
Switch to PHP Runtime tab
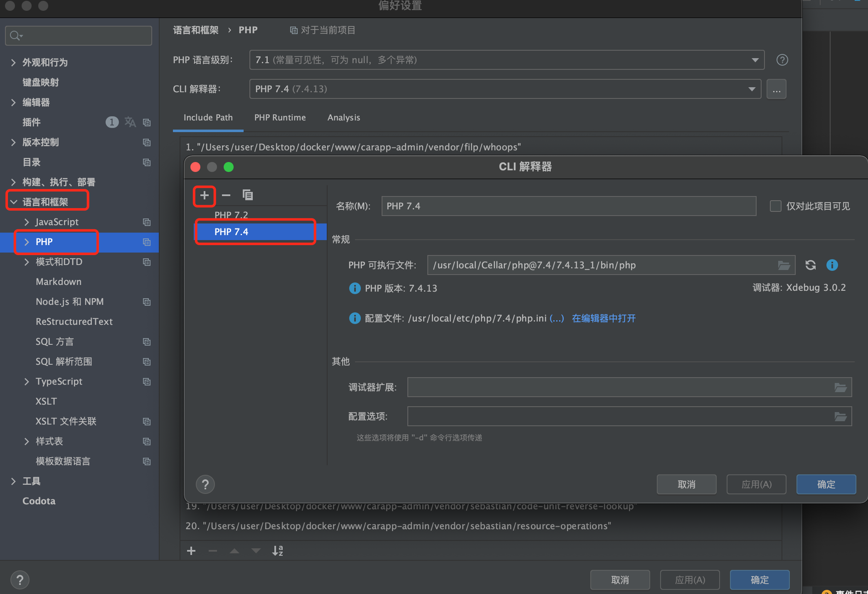pos(280,118)
